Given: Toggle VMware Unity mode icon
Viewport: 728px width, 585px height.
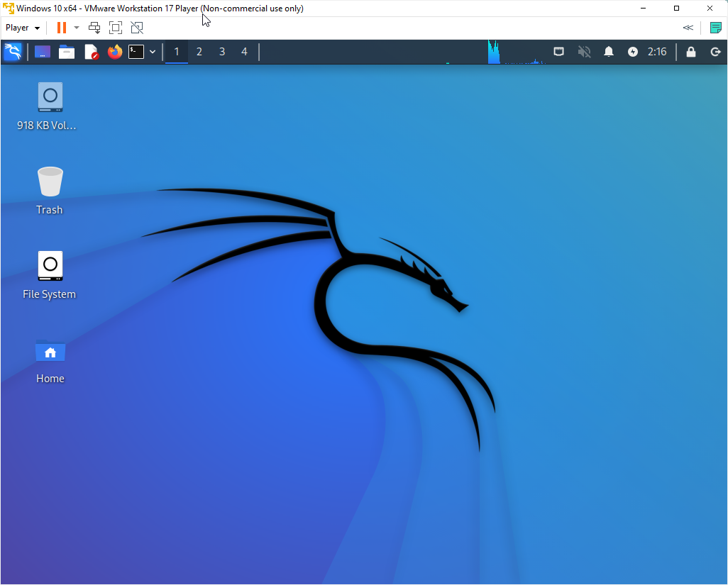Looking at the screenshot, I should click(x=137, y=28).
